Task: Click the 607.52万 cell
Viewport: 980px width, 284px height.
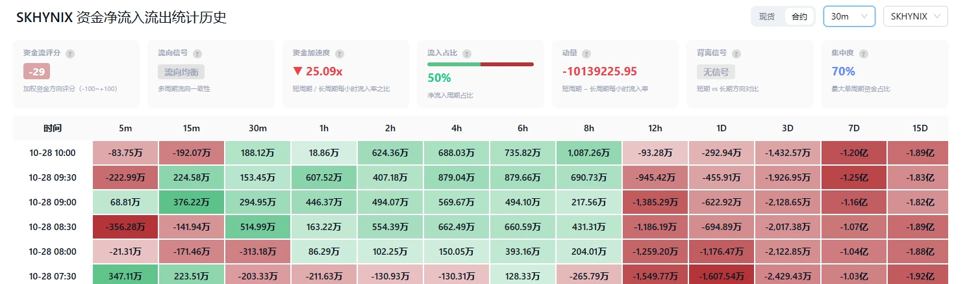Action: pos(324,178)
